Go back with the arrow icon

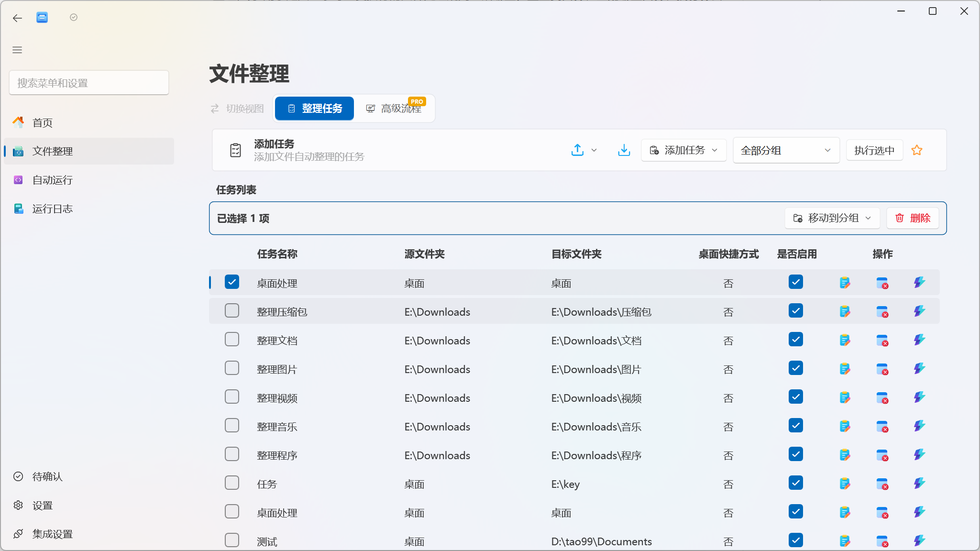tap(17, 18)
